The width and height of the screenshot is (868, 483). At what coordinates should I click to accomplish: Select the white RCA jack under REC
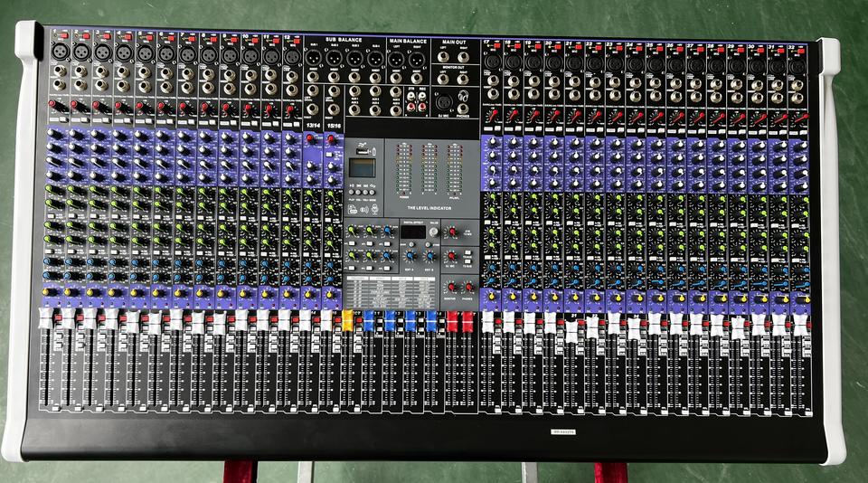point(422,97)
